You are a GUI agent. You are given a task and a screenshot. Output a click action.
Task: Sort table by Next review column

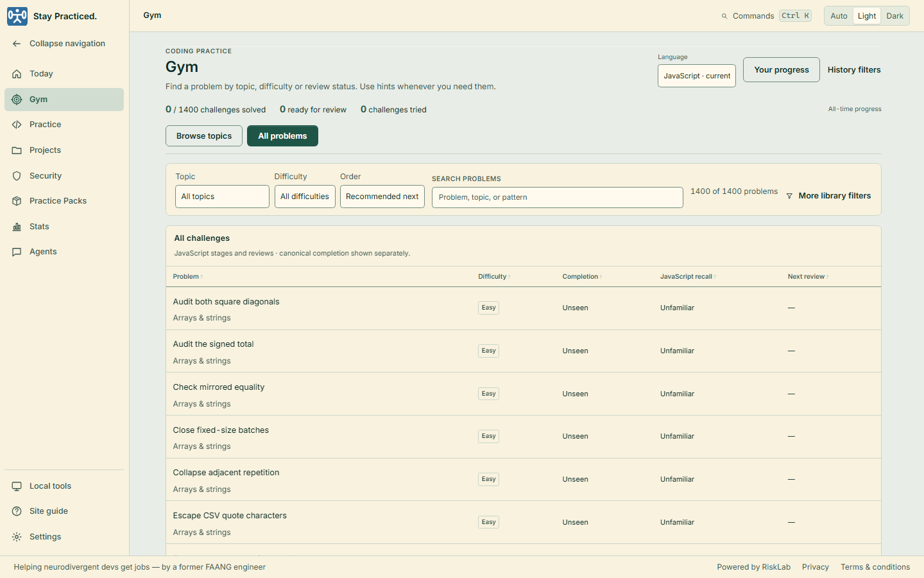(x=808, y=277)
